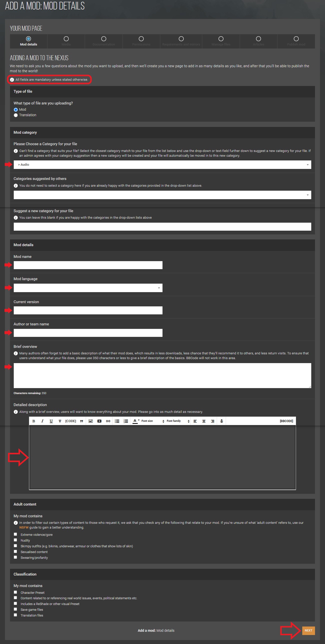Click the info icon under Adult content
Image resolution: width=325 pixels, height=644 pixels.
coord(16,523)
